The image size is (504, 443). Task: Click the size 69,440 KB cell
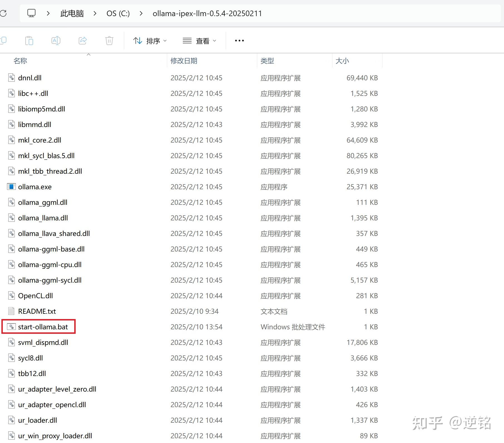click(x=362, y=78)
